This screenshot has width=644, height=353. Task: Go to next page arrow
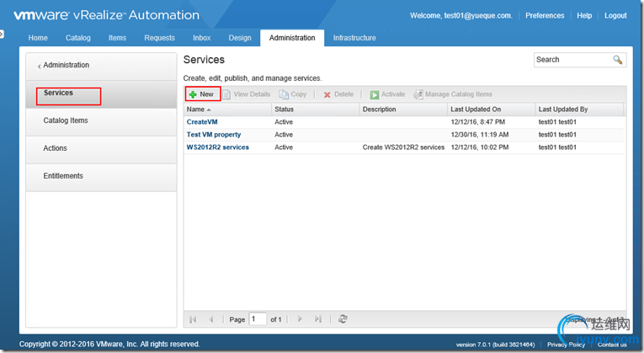click(x=300, y=319)
